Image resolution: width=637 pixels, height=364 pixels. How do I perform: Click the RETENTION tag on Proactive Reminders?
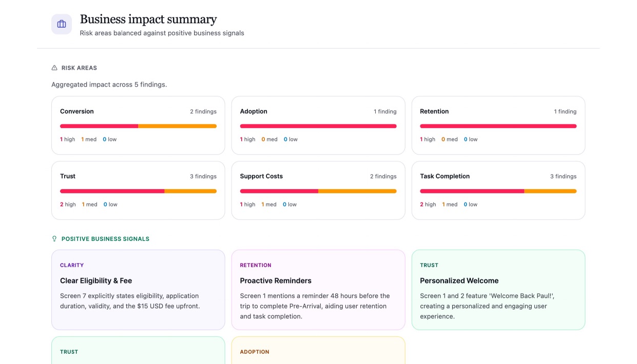(x=256, y=266)
